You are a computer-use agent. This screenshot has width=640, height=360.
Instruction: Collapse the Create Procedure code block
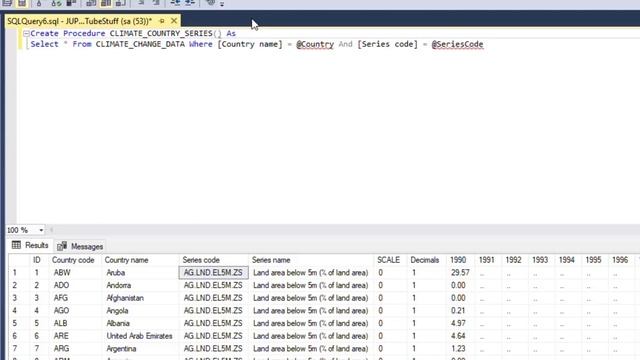coord(26,33)
